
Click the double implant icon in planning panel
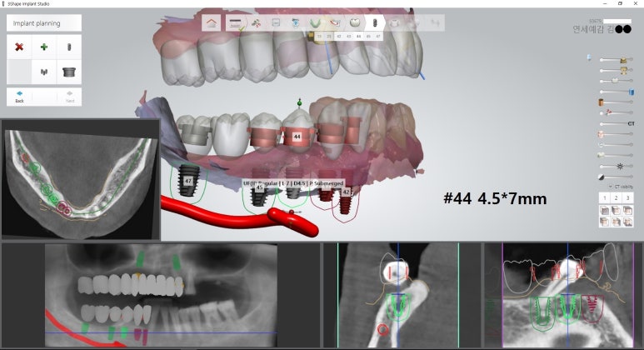(x=43, y=72)
